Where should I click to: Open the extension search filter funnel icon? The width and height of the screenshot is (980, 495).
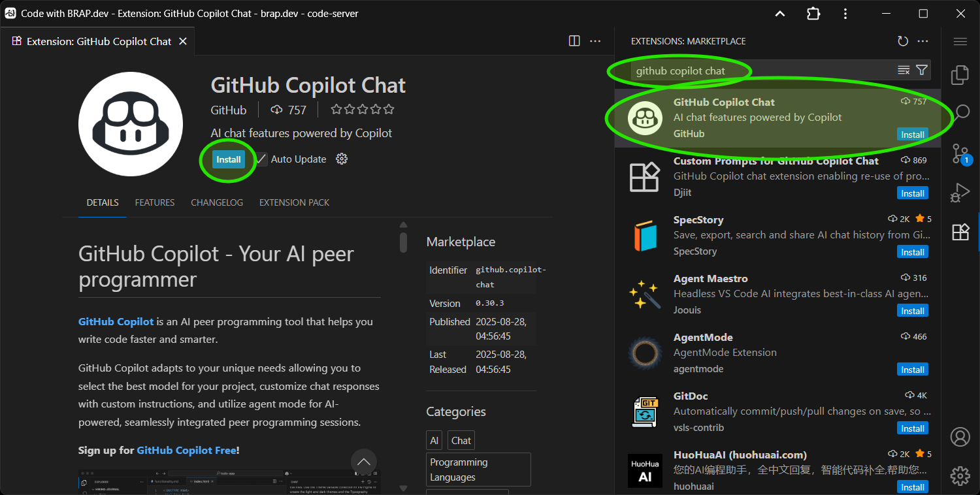921,69
